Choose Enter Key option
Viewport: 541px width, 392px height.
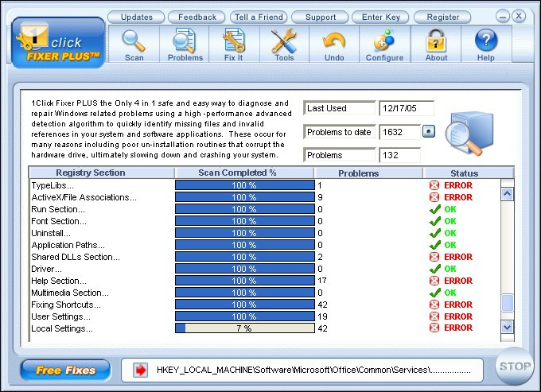pos(380,17)
